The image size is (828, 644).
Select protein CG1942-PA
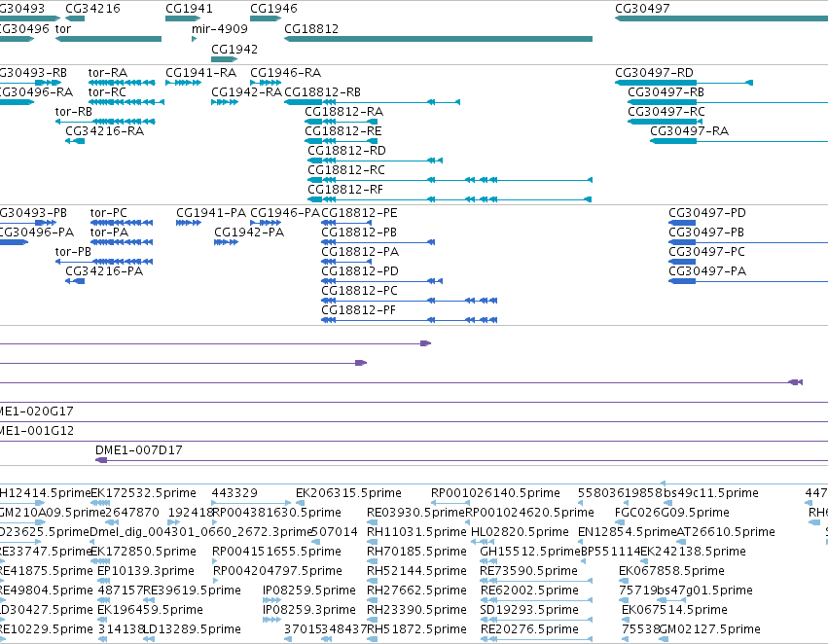[x=226, y=242]
